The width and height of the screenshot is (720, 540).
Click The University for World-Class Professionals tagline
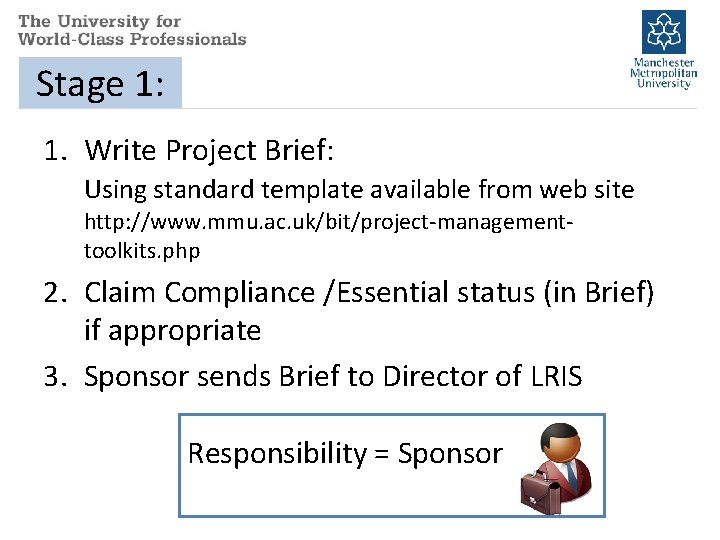pyautogui.click(x=132, y=30)
